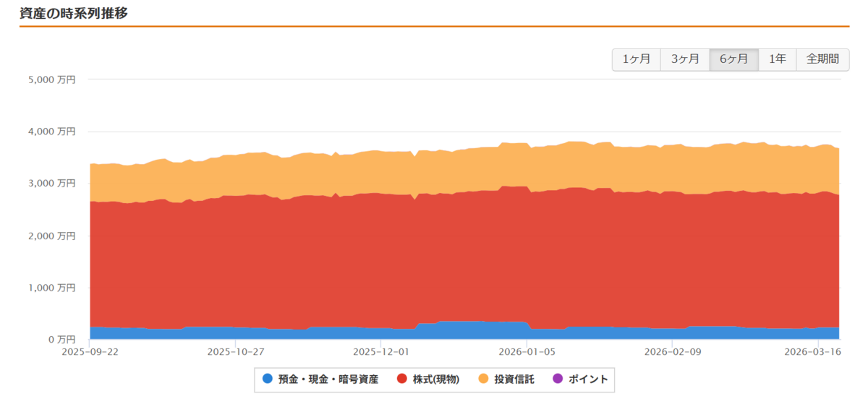Hide the 投資信託 series via legend text
This screenshot has height=399, width=868.
click(514, 379)
